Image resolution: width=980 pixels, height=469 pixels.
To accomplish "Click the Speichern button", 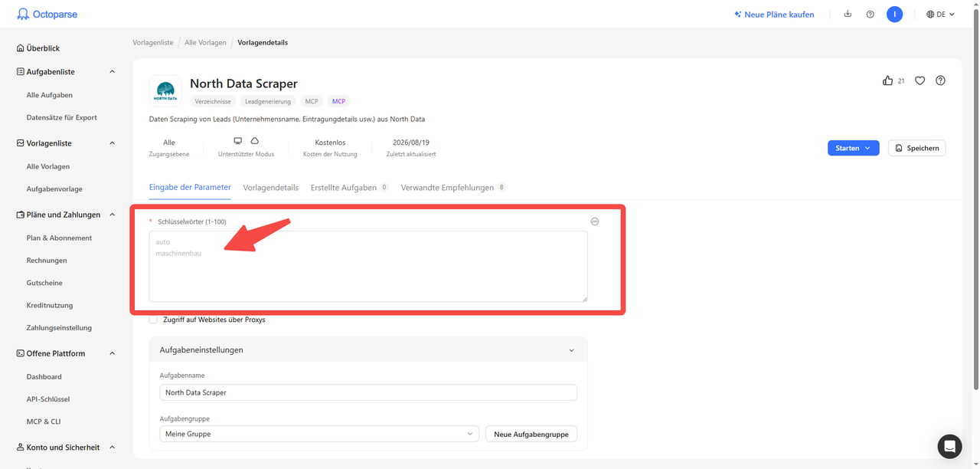I will point(916,148).
